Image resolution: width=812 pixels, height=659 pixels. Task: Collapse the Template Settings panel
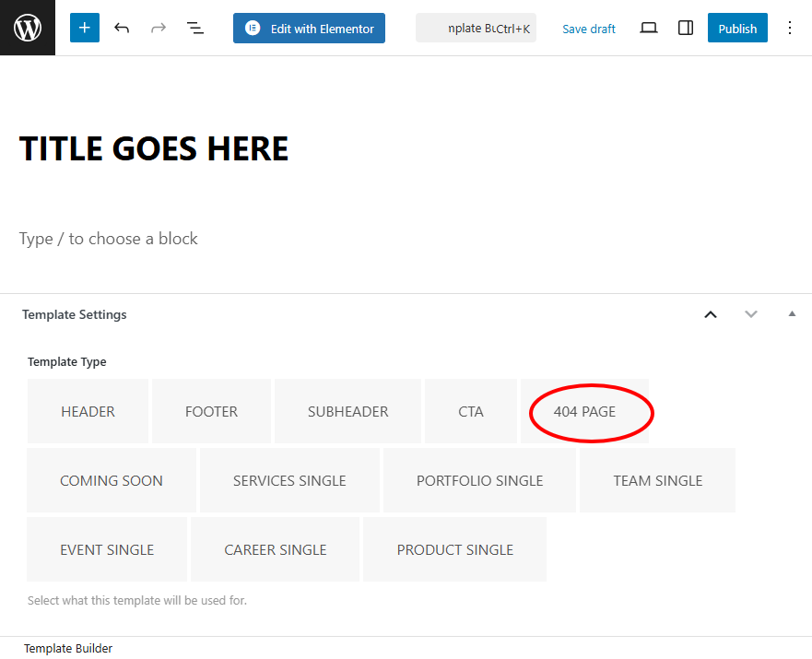point(791,314)
